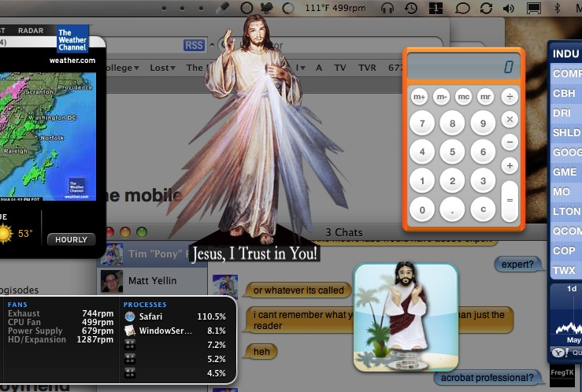Open the TV bookmark in the bookmarks bar

pos(339,68)
